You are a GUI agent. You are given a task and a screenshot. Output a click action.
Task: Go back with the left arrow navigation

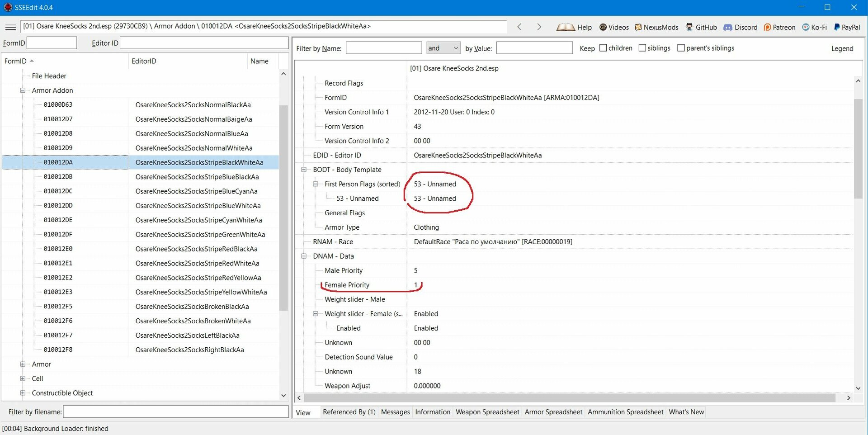[519, 27]
